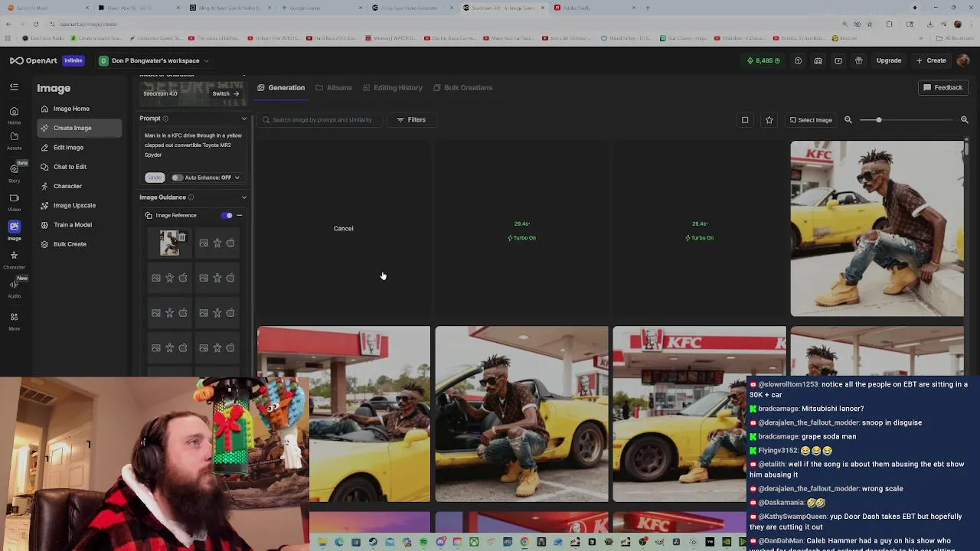Open Character in the Image menu
Image resolution: width=980 pixels, height=551 pixels.
coord(79,186)
